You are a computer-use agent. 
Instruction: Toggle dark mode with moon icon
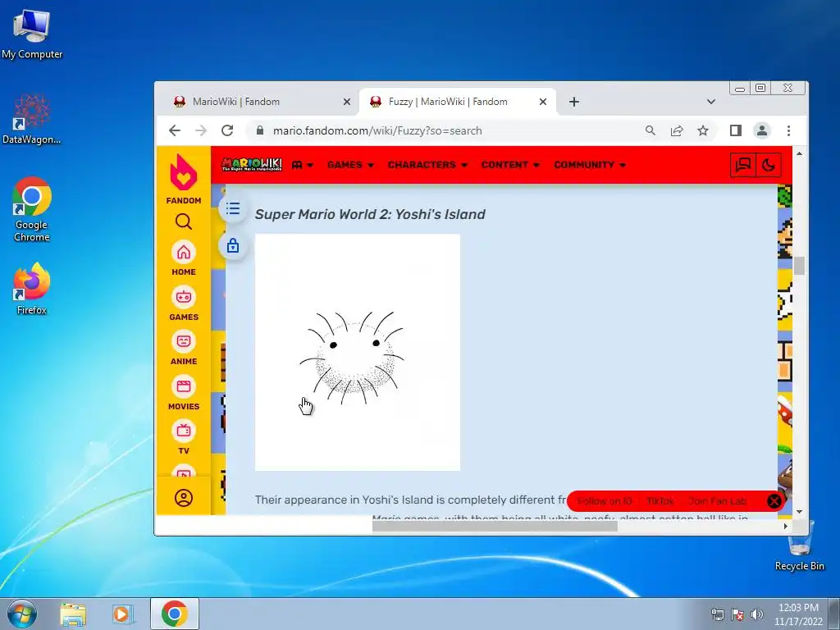point(768,164)
